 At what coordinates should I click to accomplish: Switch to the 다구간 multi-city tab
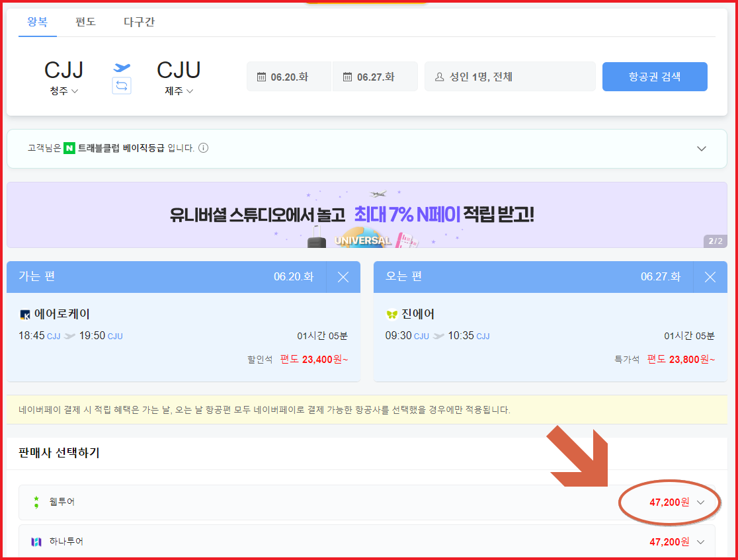139,22
